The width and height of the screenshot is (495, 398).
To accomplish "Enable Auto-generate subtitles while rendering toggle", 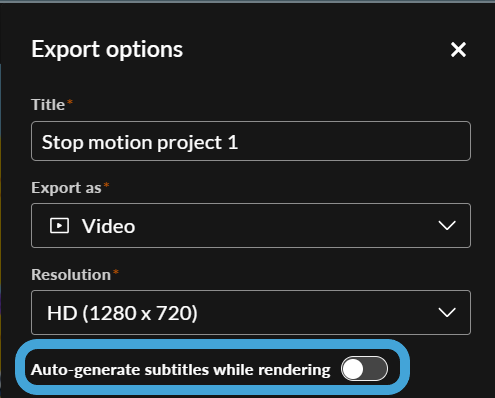I will 364,369.
